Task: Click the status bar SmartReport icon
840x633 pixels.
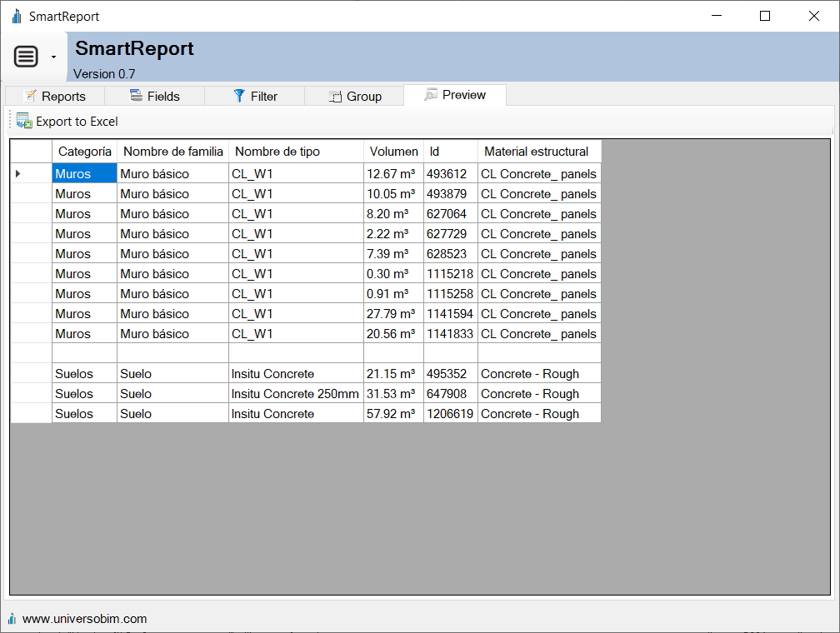Action: (x=12, y=619)
